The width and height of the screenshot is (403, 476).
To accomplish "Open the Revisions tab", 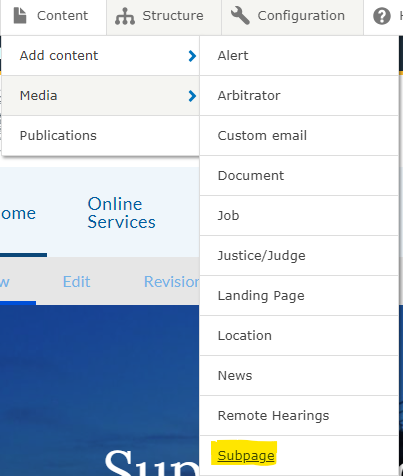I will tap(171, 282).
